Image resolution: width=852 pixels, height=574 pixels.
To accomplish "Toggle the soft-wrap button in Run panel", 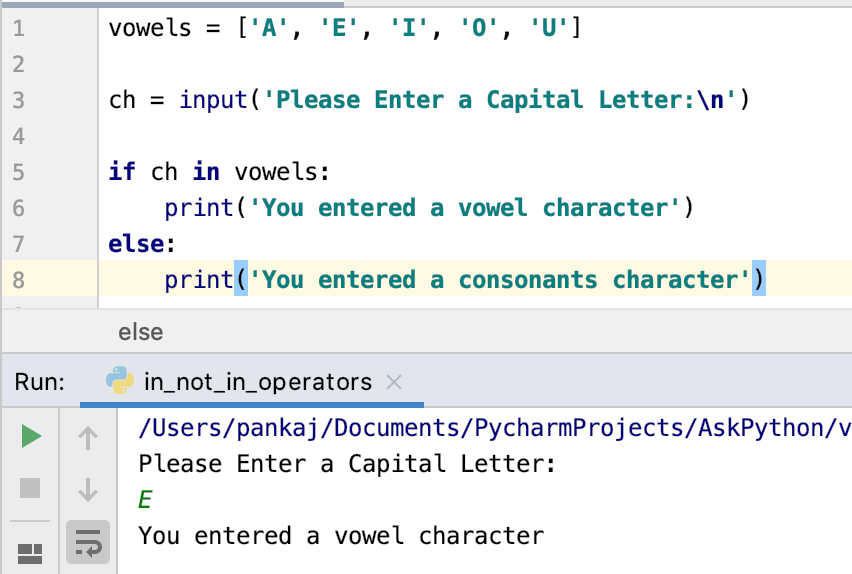I will [88, 542].
